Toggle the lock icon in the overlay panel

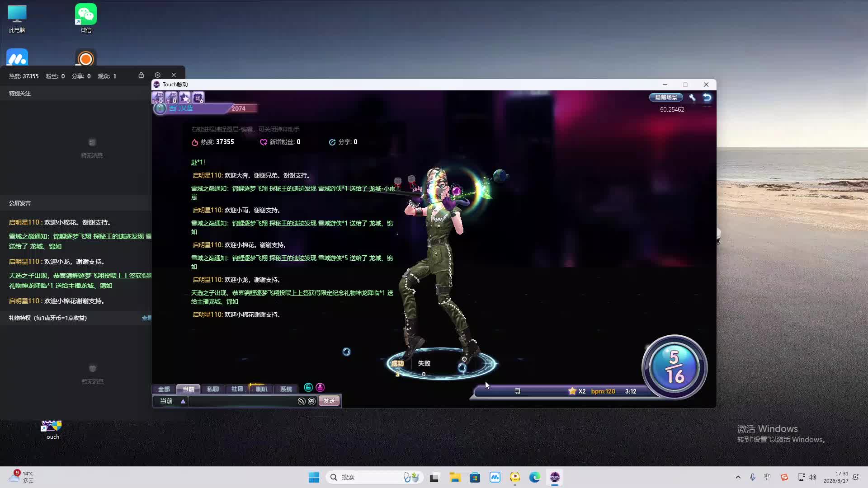[141, 75]
